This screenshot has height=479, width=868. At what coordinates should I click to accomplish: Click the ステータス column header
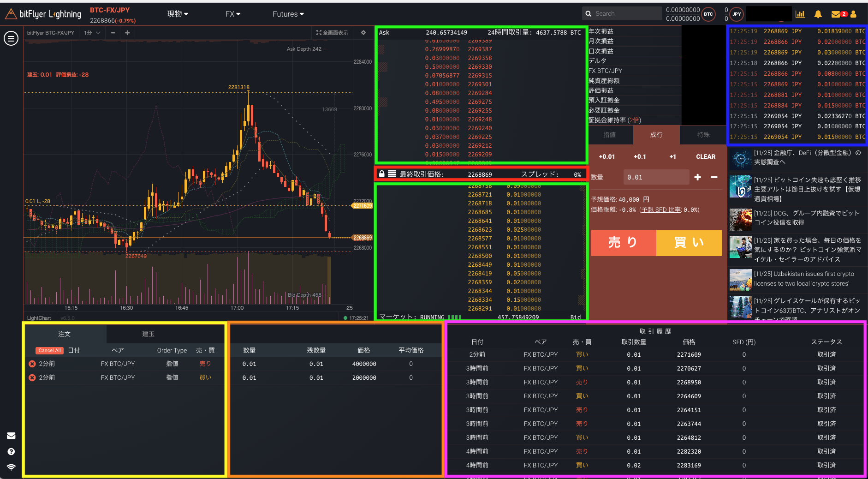[x=826, y=342]
